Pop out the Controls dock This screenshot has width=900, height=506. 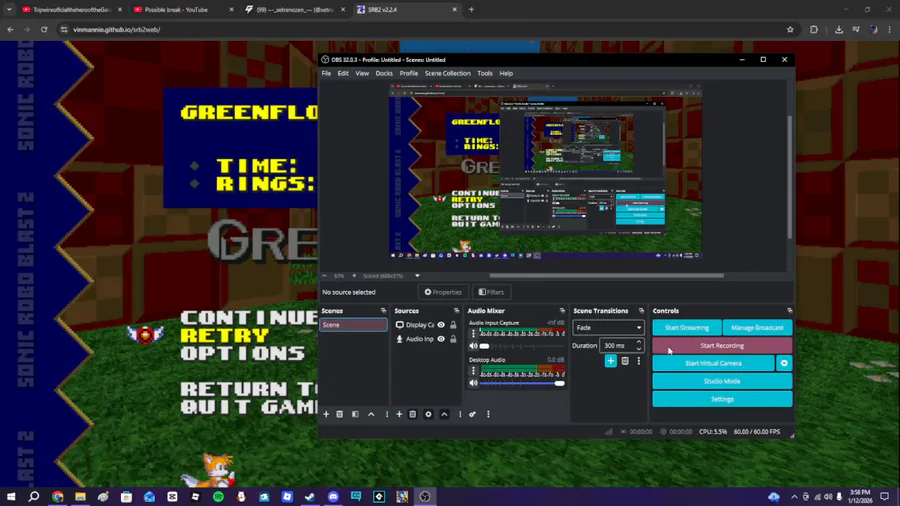790,311
